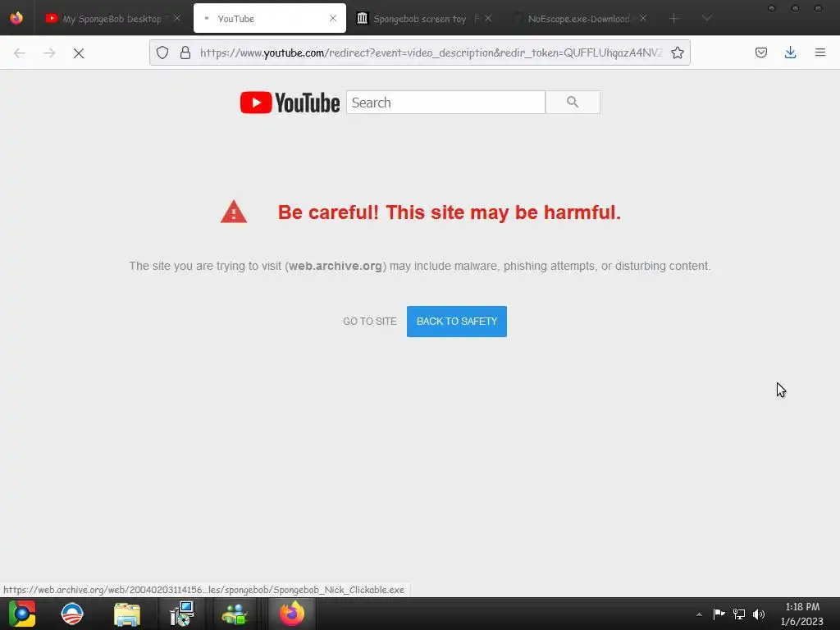Open the Firefox hamburger menu
The image size is (840, 630).
tap(820, 52)
